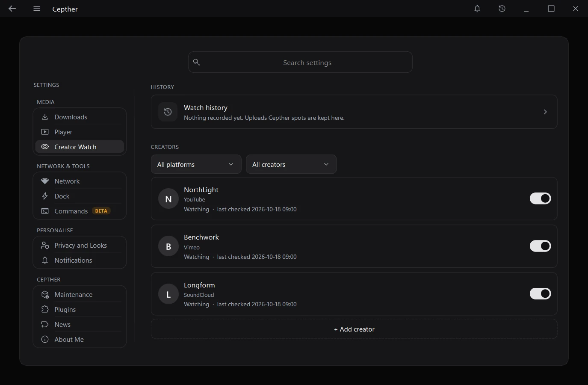Viewport: 588px width, 385px height.
Task: Click the Privacy and Looks person icon
Action: (x=45, y=245)
